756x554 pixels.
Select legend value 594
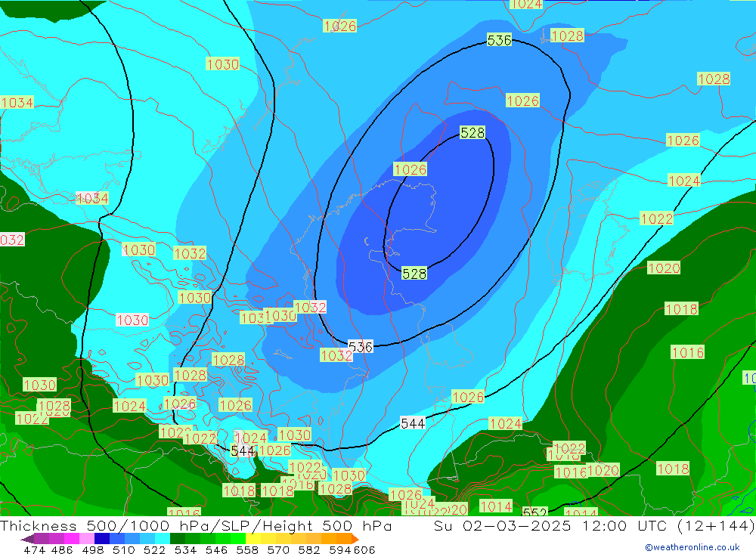tap(339, 549)
